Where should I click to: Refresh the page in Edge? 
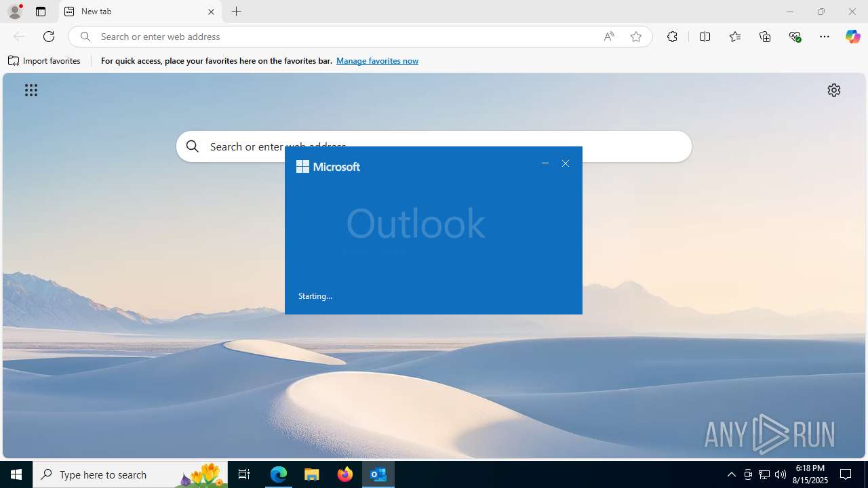(49, 37)
